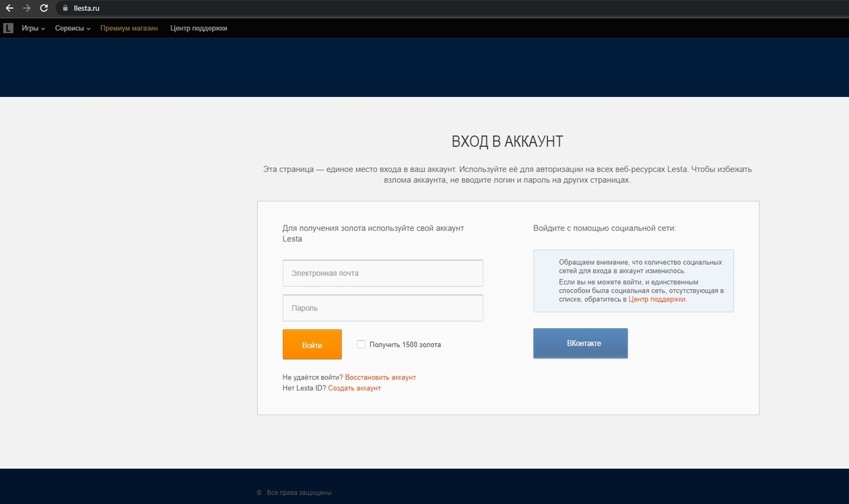
Task: Expand the Игры dropdown menu
Action: (33, 29)
